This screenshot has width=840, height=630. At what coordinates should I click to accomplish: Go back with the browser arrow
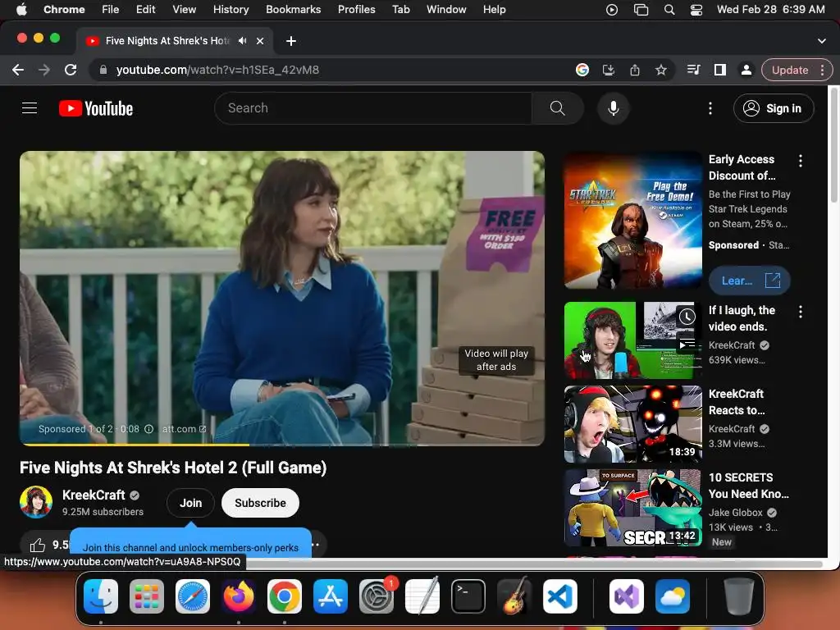click(18, 70)
